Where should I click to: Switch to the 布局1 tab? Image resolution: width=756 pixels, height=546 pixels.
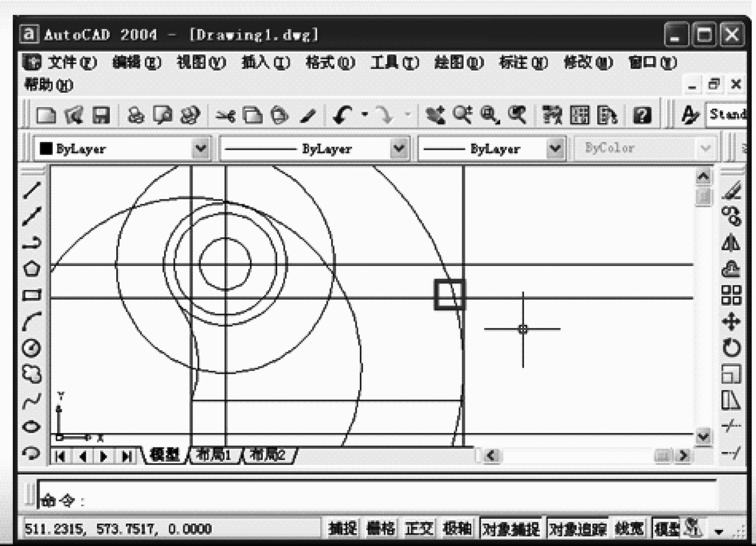point(214,455)
